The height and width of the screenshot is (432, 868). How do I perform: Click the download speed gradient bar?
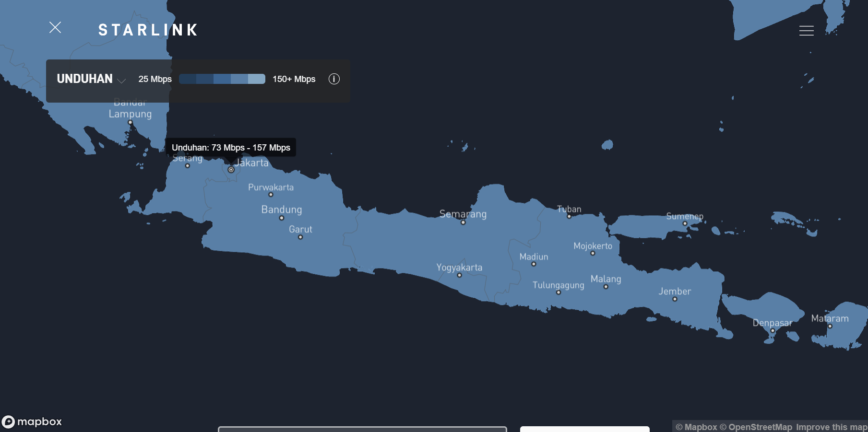tap(222, 79)
